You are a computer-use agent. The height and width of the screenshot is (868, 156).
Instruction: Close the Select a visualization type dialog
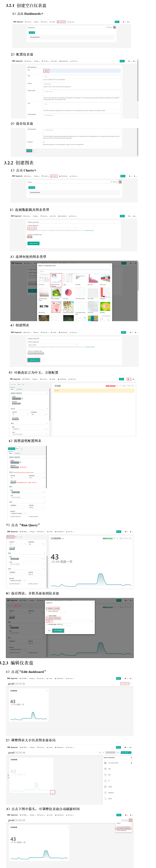coord(110,265)
